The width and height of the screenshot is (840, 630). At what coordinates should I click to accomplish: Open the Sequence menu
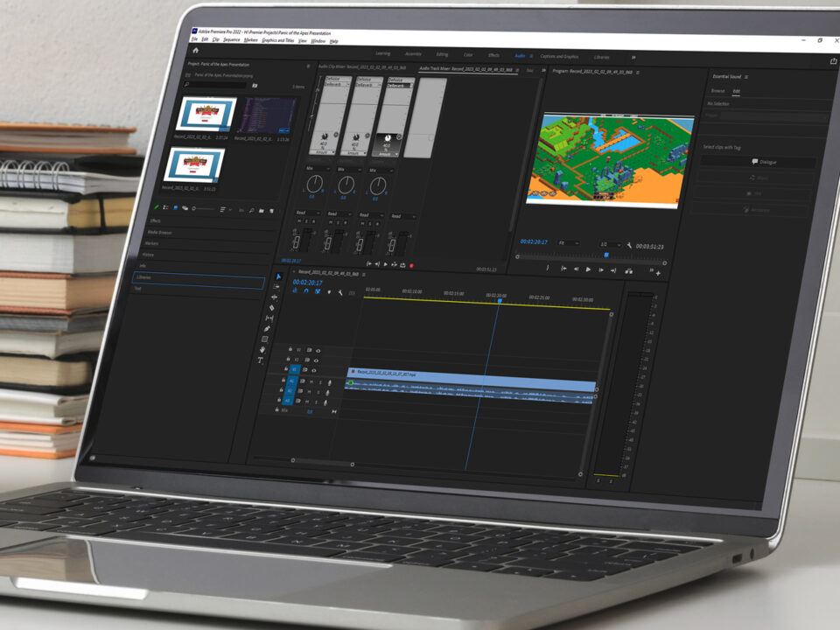tap(231, 40)
